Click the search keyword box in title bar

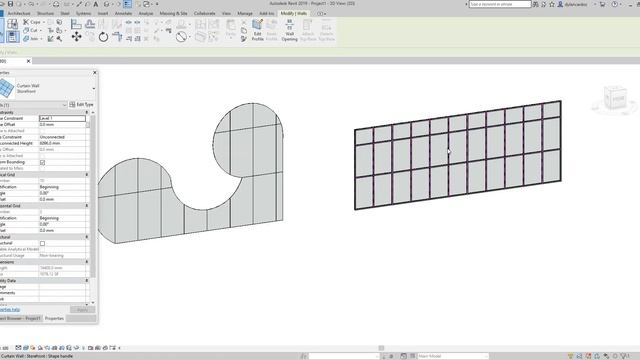coord(500,4)
